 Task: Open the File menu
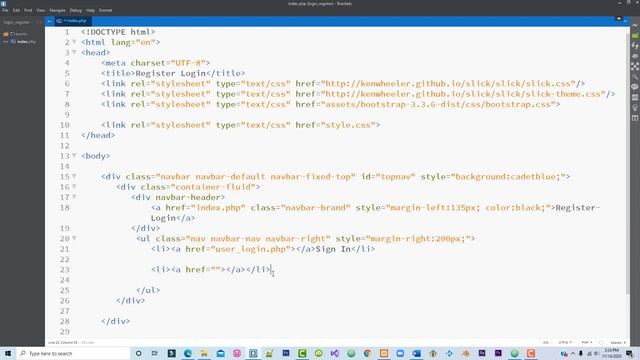(5, 10)
